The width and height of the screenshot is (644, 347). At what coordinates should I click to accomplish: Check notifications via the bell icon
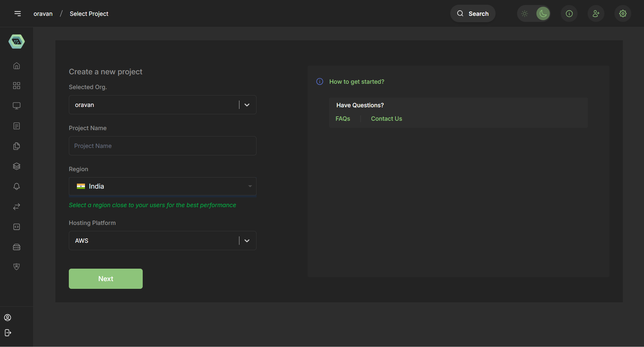click(x=16, y=186)
